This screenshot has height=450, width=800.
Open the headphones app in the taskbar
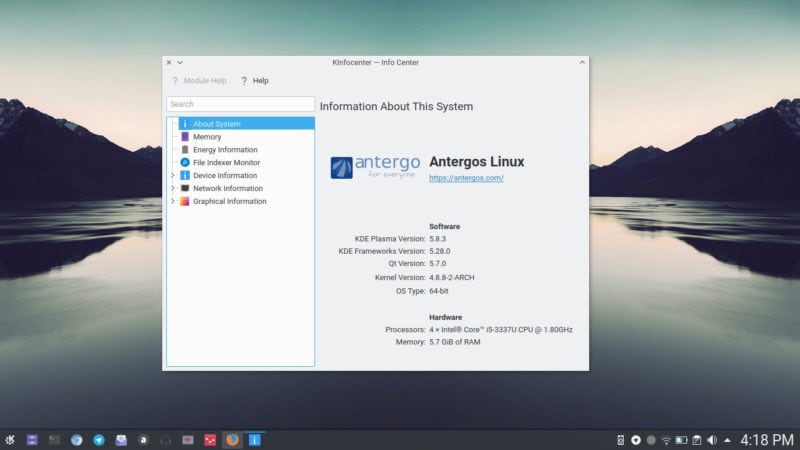coord(165,440)
